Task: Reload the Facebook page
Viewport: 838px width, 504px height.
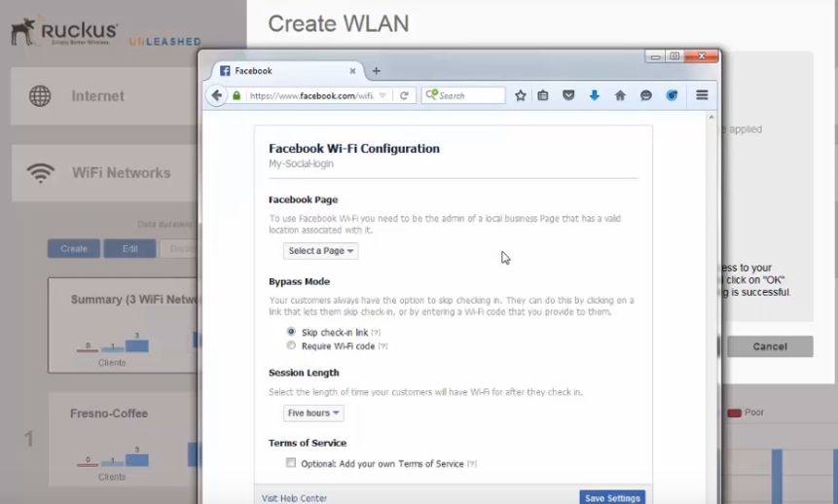Action: [x=404, y=95]
